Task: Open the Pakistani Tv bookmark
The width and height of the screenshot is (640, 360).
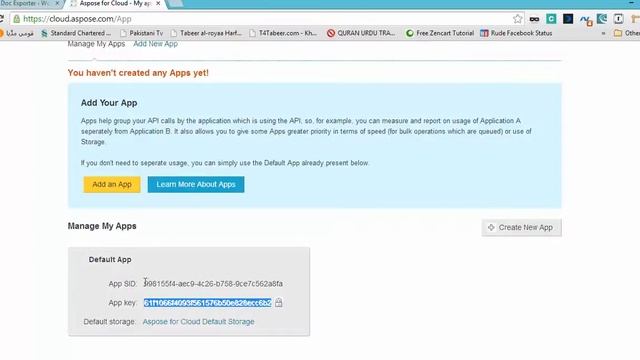Action: point(142,33)
